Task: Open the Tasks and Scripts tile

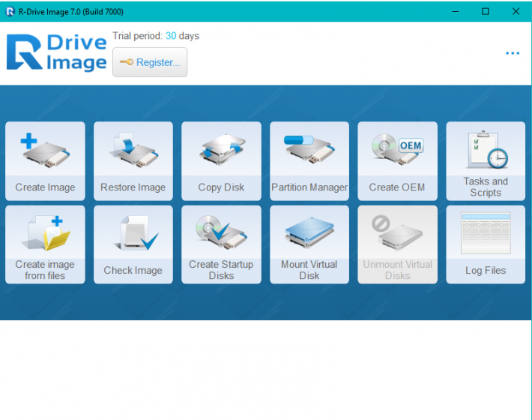Action: coord(486,161)
